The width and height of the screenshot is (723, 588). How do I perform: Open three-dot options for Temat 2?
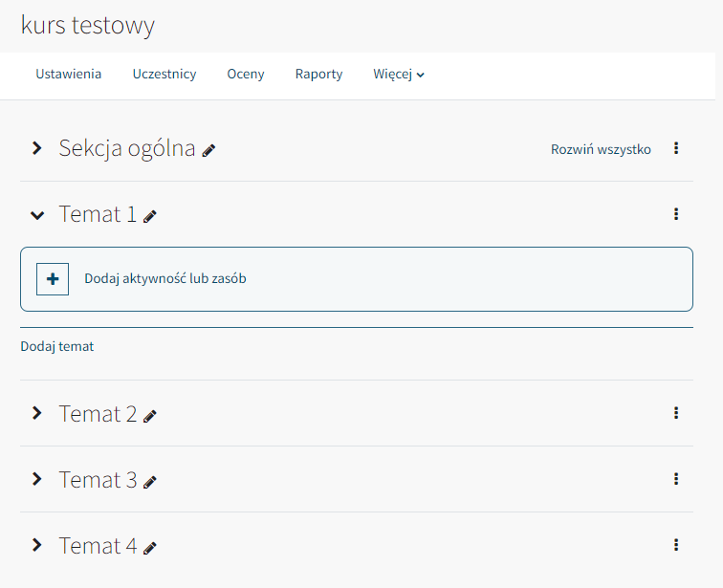pos(676,413)
